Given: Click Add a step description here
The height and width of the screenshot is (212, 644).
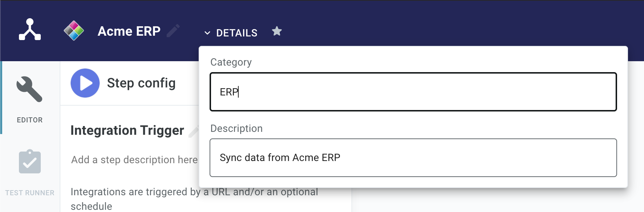Looking at the screenshot, I should pyautogui.click(x=134, y=159).
